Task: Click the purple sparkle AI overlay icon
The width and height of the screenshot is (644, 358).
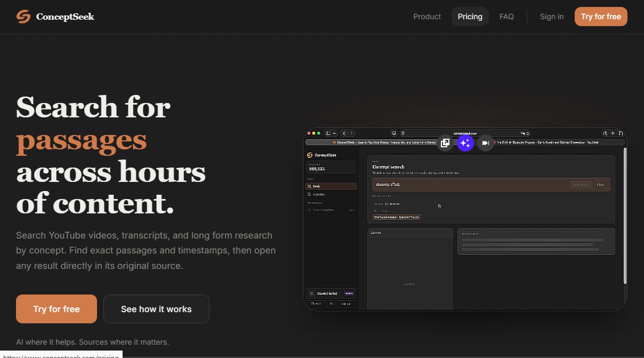Action: 465,143
